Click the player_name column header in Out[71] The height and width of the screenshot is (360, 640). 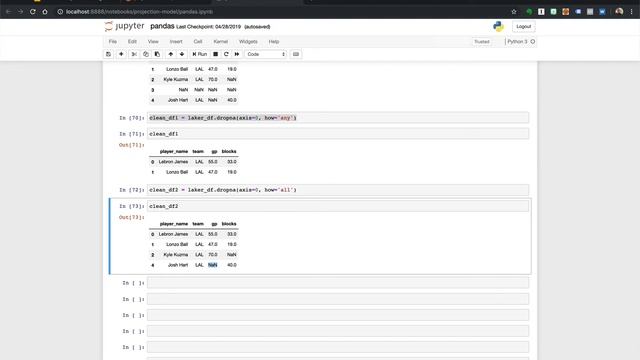(x=174, y=151)
